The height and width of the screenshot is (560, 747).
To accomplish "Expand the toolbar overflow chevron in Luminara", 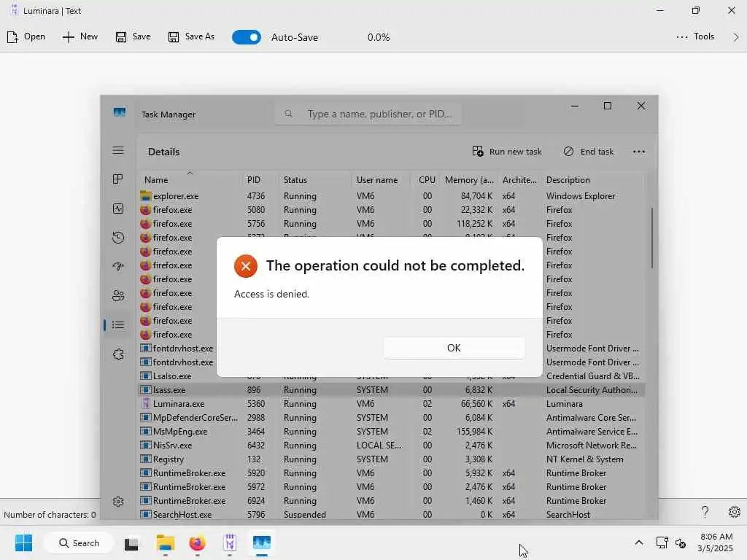I will click(736, 37).
